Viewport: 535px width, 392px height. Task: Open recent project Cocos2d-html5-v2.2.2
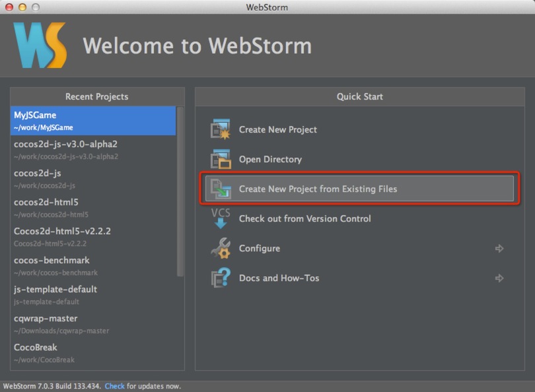coord(93,236)
